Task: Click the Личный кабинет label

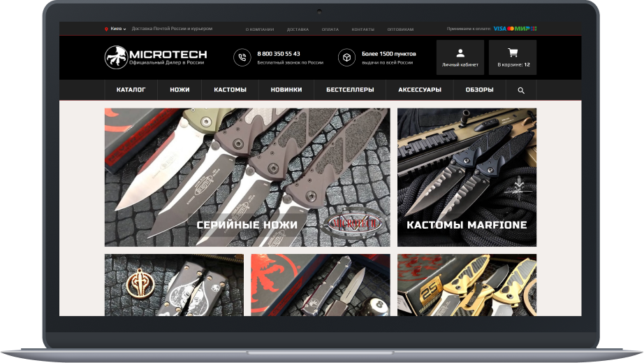Action: 460,64
